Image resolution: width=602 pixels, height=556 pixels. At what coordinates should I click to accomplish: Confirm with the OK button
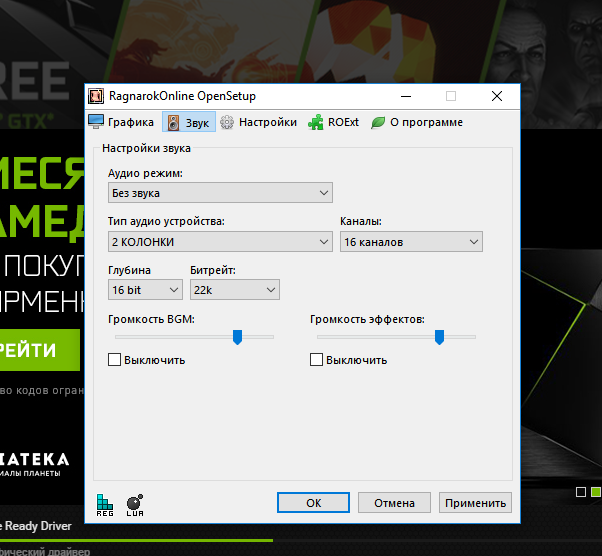pyautogui.click(x=313, y=503)
